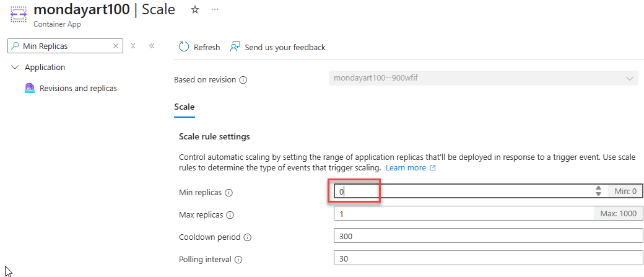644x277 pixels.
Task: Click the 'Max replicas' label
Action: point(201,214)
